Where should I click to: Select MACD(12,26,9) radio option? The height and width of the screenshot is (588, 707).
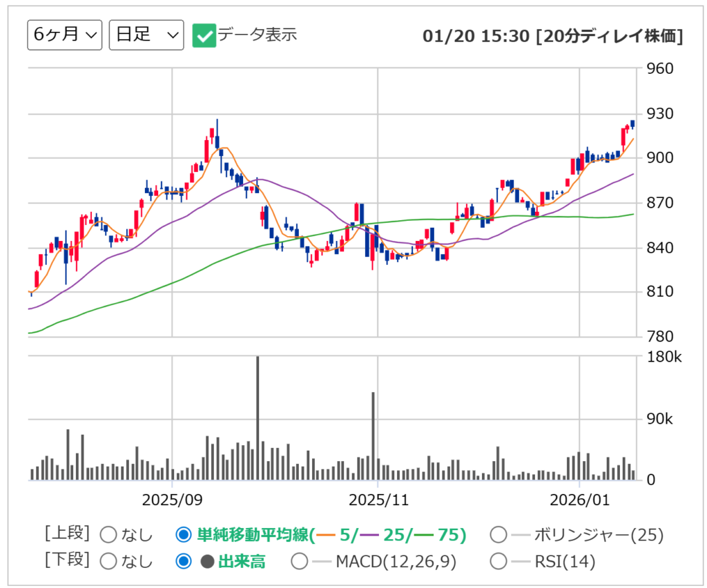(300, 562)
